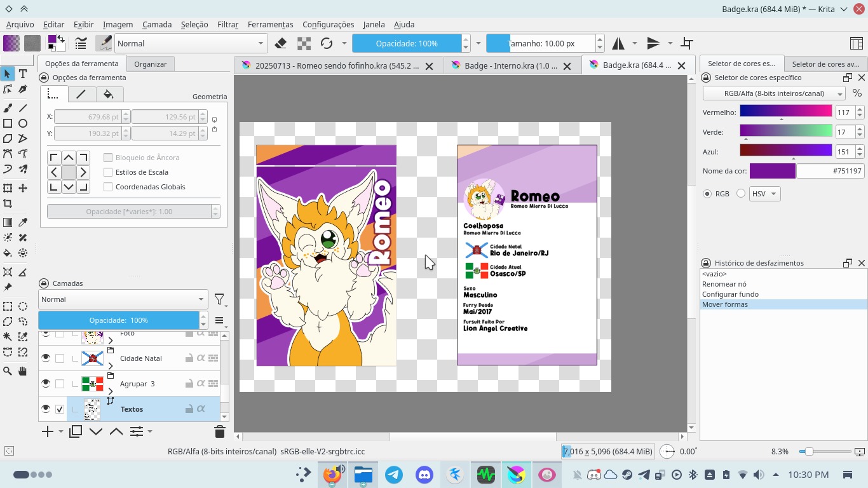Check the Cidade Natal layer selection checkbox
Viewport: 868px width, 488px height.
60,358
